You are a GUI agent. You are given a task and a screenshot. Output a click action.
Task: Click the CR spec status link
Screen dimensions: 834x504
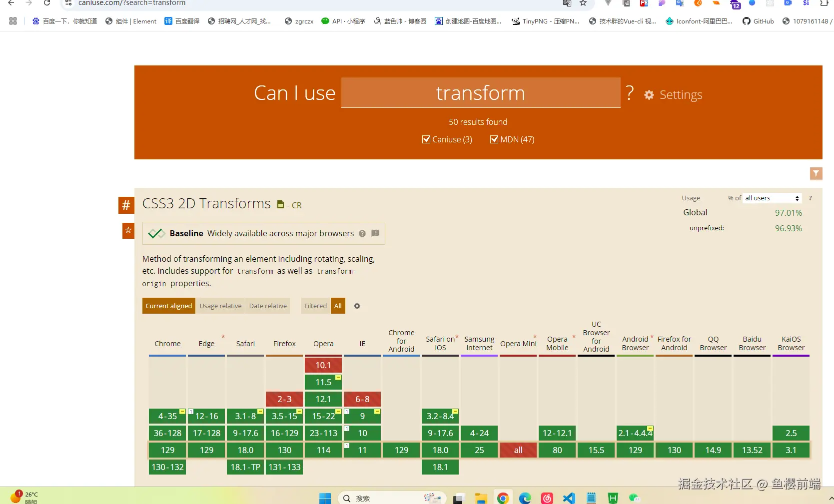coord(296,205)
